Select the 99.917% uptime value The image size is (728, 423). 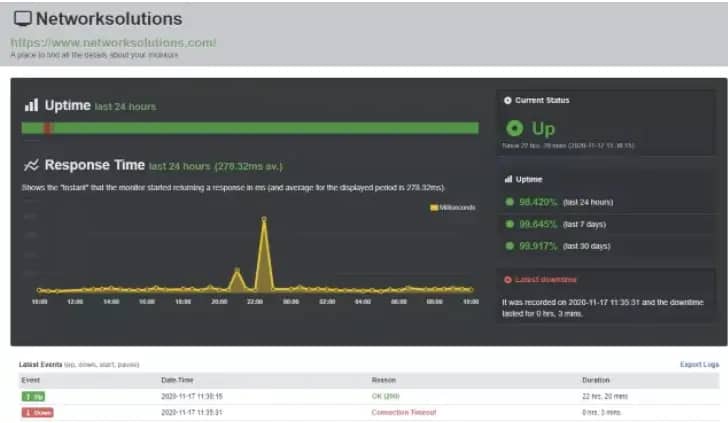tap(538, 246)
